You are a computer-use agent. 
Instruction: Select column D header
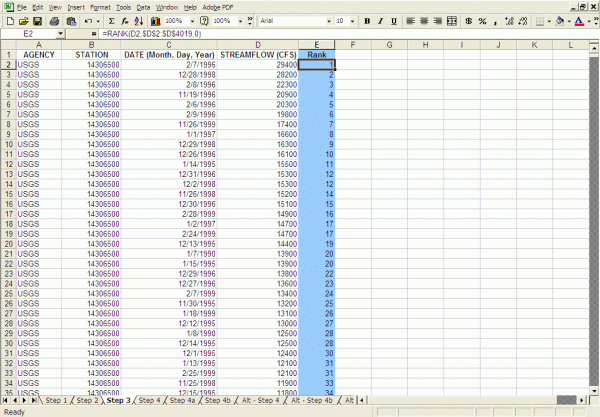(258, 45)
